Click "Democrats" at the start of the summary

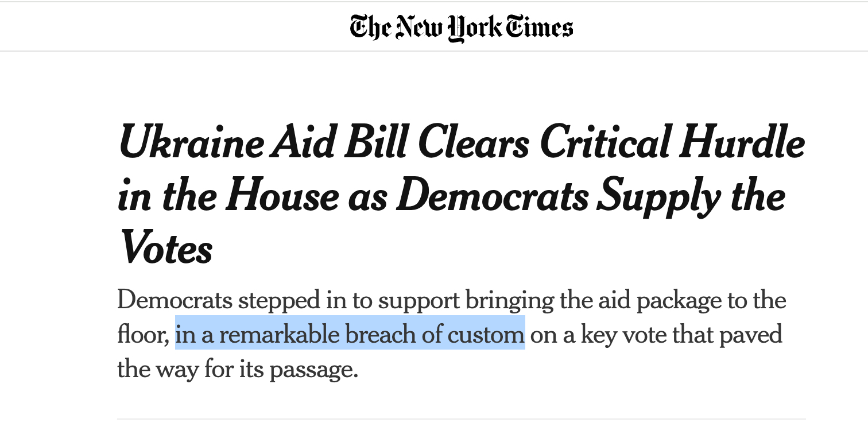click(175, 300)
